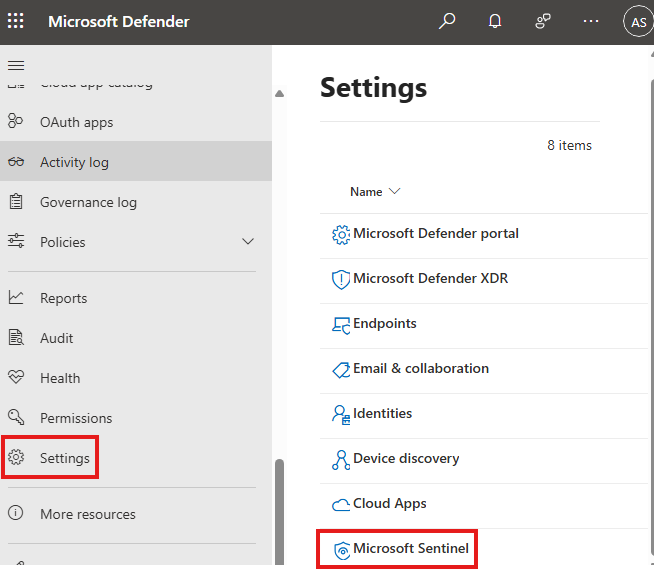Click the sidebar scrollbar thumb
The image size is (654, 570).
pos(279,511)
